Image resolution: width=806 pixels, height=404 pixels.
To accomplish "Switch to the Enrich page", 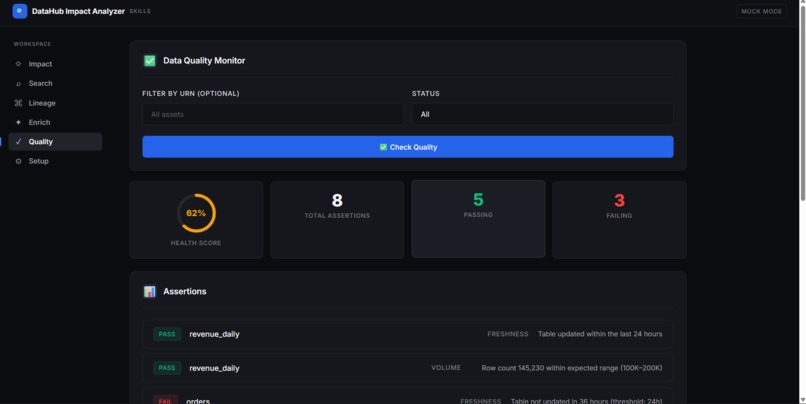I will click(55, 122).
